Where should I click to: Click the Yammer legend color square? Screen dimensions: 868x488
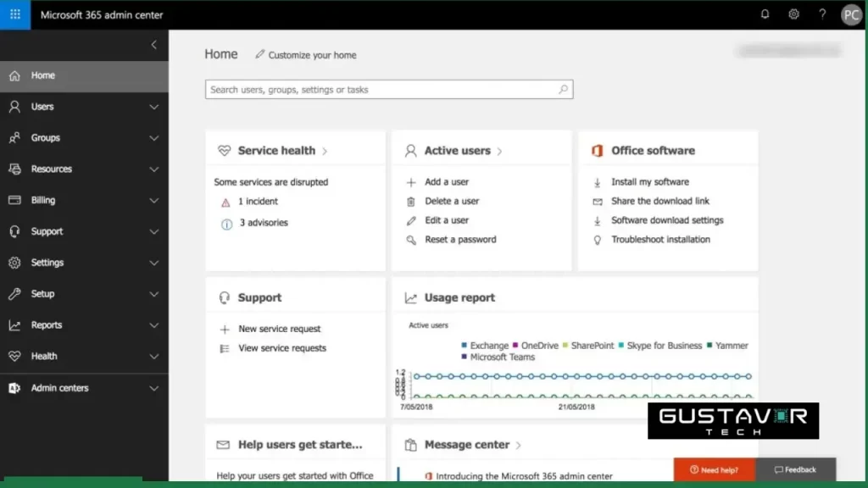coord(709,346)
